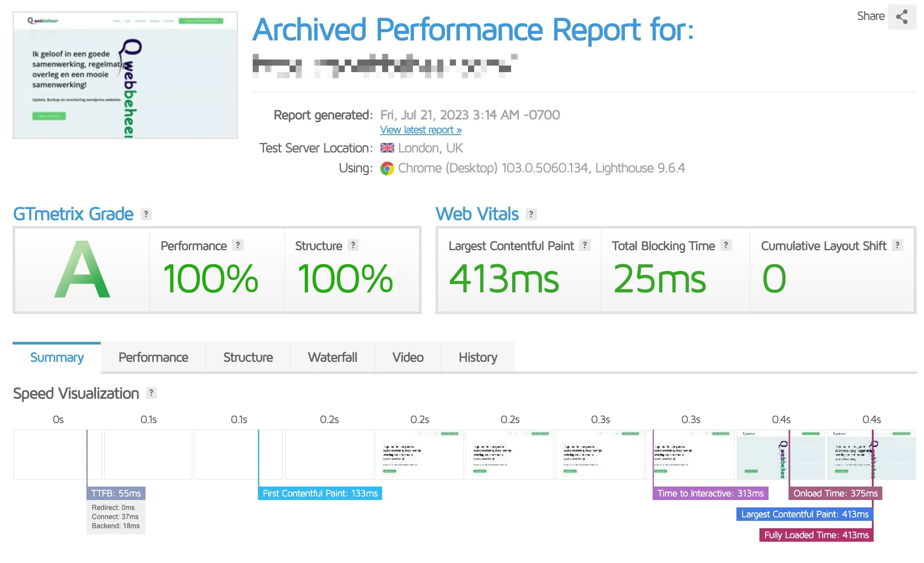Image resolution: width=924 pixels, height=563 pixels.
Task: Switch to the Performance tab
Action: pyautogui.click(x=153, y=358)
